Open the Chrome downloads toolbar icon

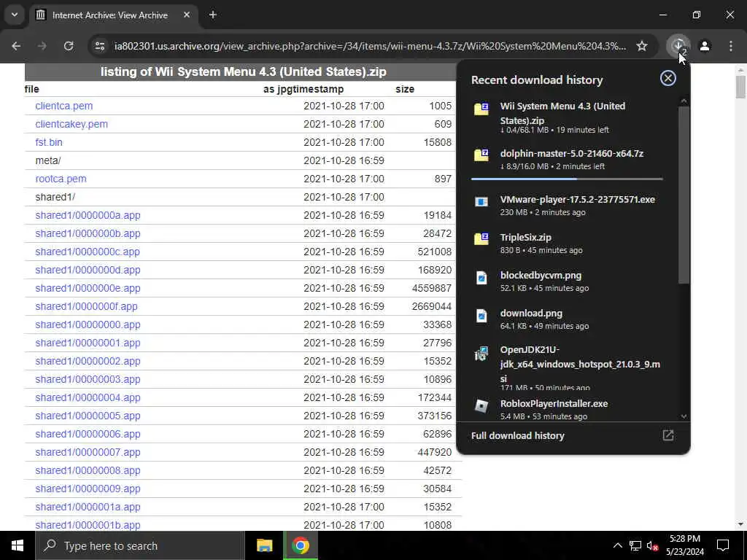(678, 46)
